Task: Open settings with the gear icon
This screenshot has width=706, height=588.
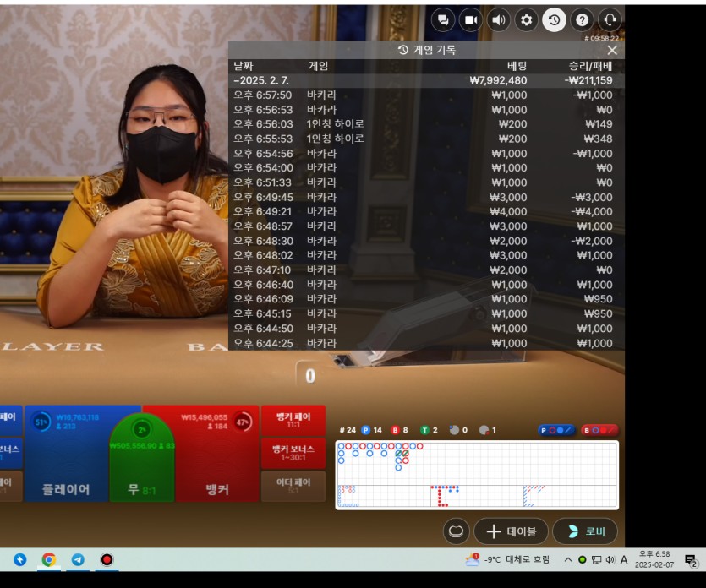Action: (x=526, y=20)
